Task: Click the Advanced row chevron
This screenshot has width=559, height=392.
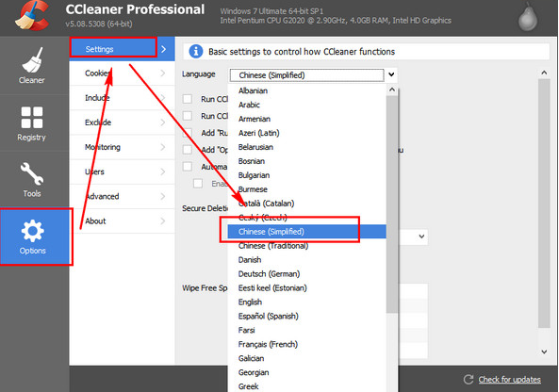Action: (163, 196)
